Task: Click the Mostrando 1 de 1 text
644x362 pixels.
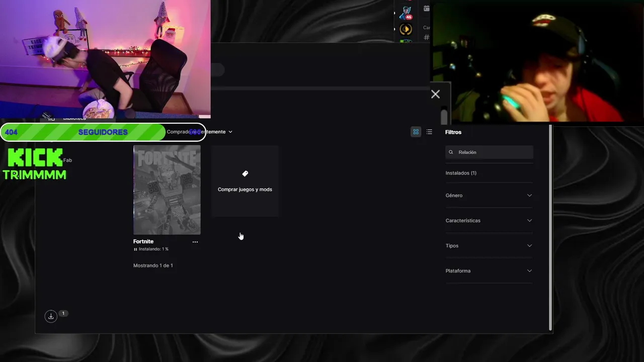Action: tap(153, 265)
